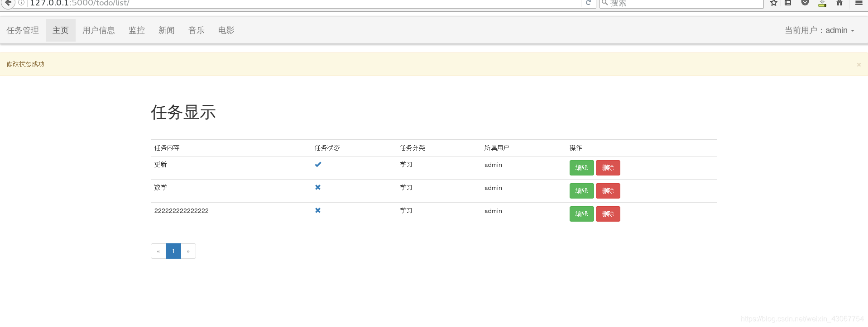The image size is (868, 327).
Task: Go to previous page with « button
Action: [158, 251]
